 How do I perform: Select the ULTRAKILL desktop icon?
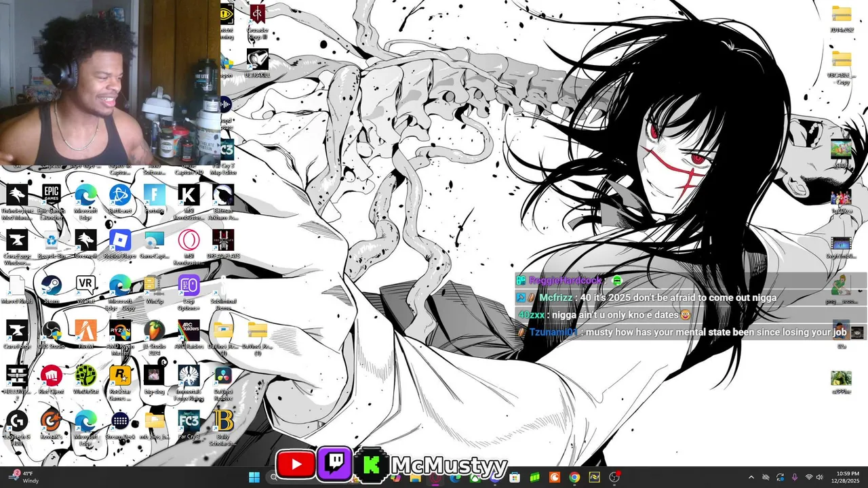point(257,63)
